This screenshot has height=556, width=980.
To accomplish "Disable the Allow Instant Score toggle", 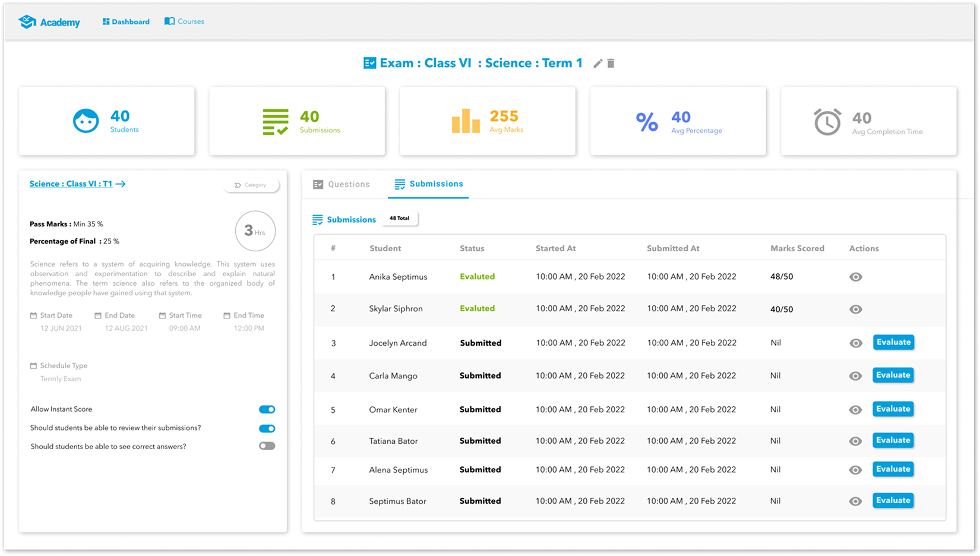I will (x=267, y=409).
